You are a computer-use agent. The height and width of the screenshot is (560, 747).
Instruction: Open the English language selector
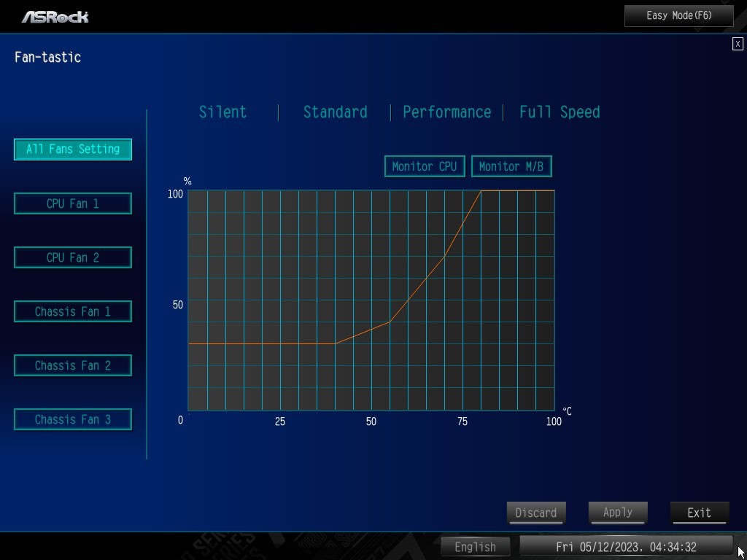click(x=475, y=547)
